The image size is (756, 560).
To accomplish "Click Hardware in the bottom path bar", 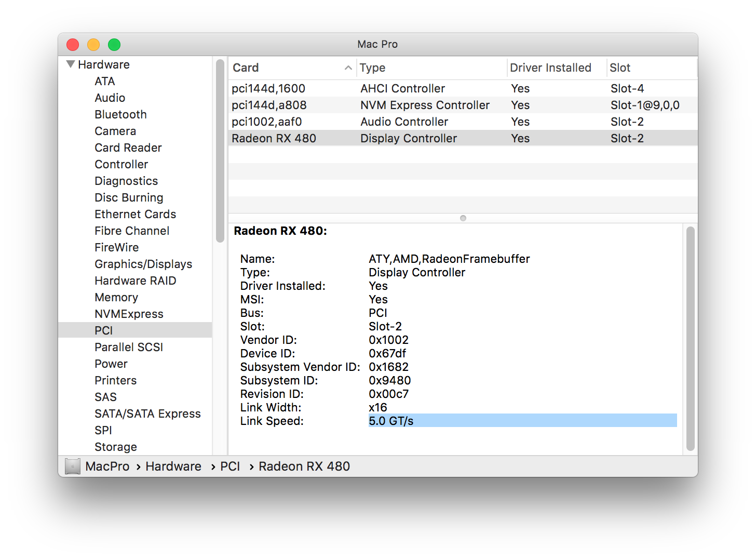I will pos(173,466).
